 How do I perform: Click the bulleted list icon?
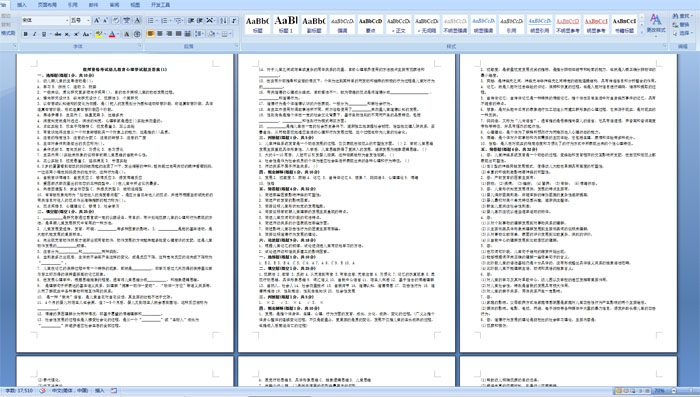(152, 21)
